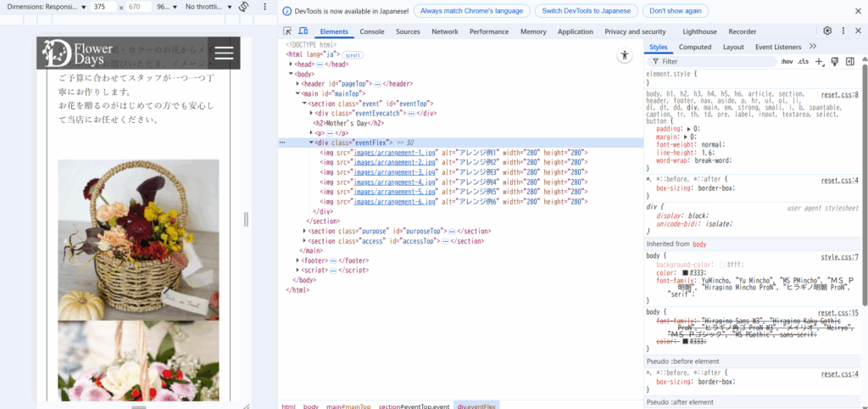The width and height of the screenshot is (868, 409).
Task: Open the reset.css:8 source link
Action: coord(839,95)
